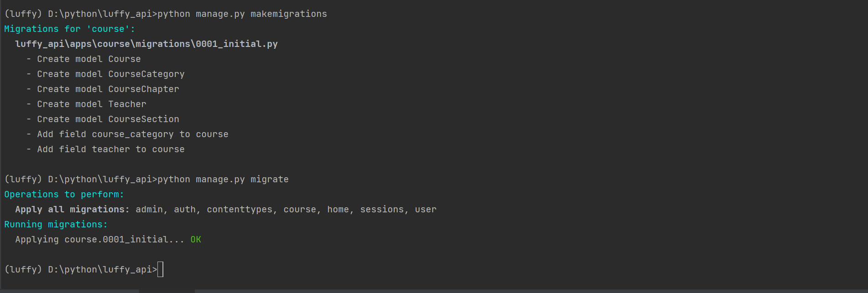Click the "Apply all migrations:" label
This screenshot has height=293, width=868.
point(72,210)
